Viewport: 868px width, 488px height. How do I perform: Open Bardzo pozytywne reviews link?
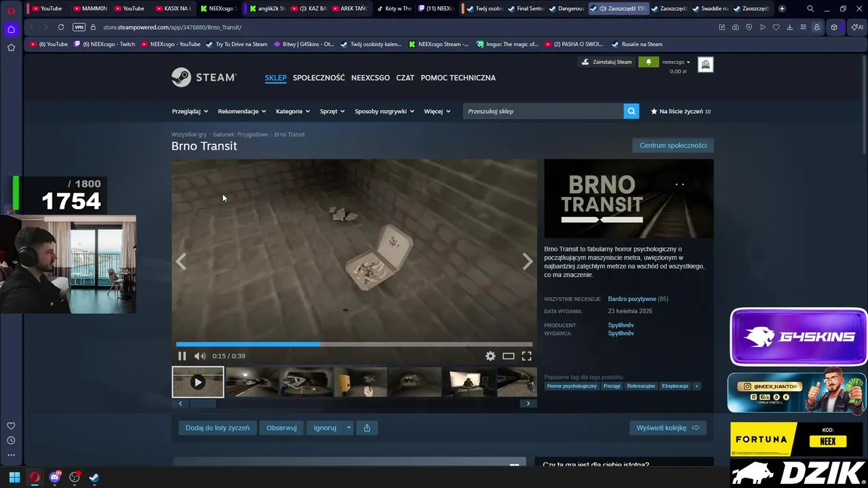coord(632,299)
